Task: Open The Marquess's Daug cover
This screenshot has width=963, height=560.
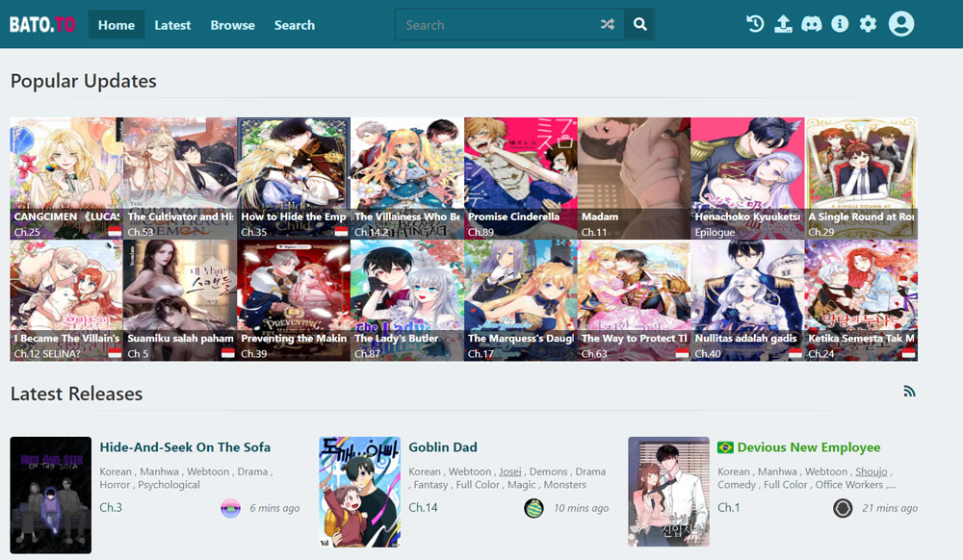Action: [x=521, y=300]
